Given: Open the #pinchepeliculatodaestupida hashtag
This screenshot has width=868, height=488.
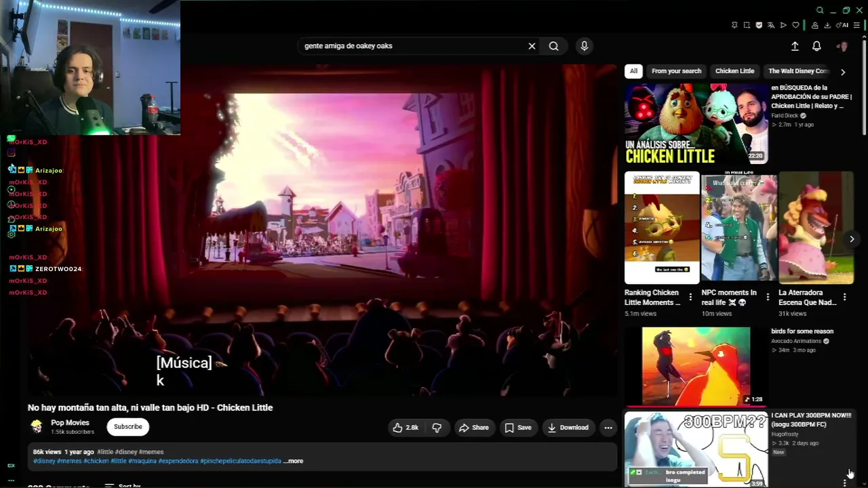Looking at the screenshot, I should point(241,461).
